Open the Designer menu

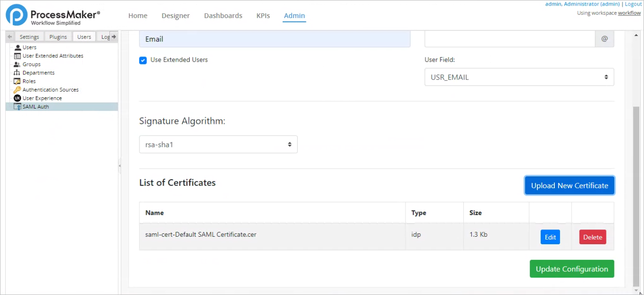175,16
